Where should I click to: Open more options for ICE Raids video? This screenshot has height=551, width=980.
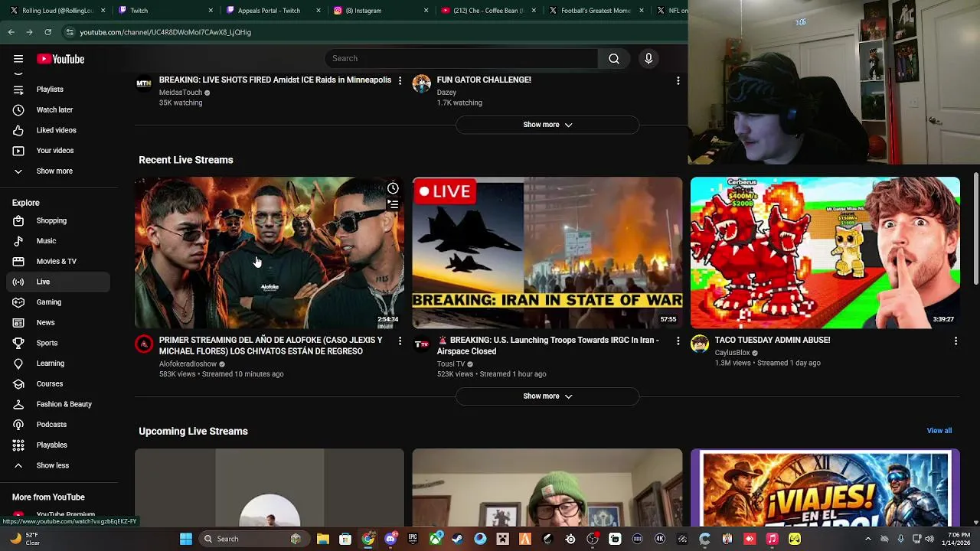pos(400,80)
